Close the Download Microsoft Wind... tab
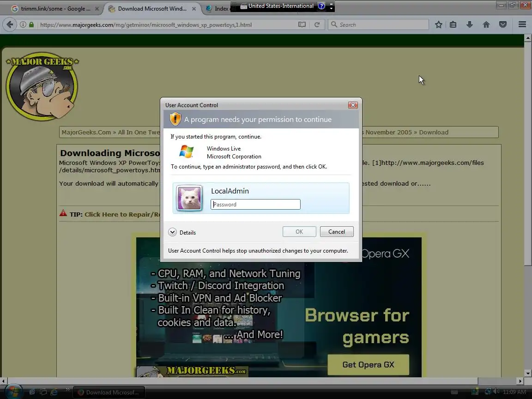 pos(194,9)
